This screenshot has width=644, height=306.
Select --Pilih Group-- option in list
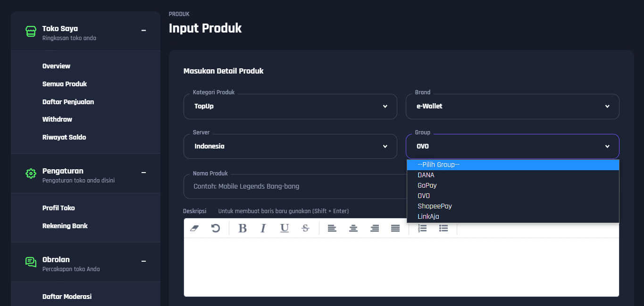pyautogui.click(x=513, y=165)
